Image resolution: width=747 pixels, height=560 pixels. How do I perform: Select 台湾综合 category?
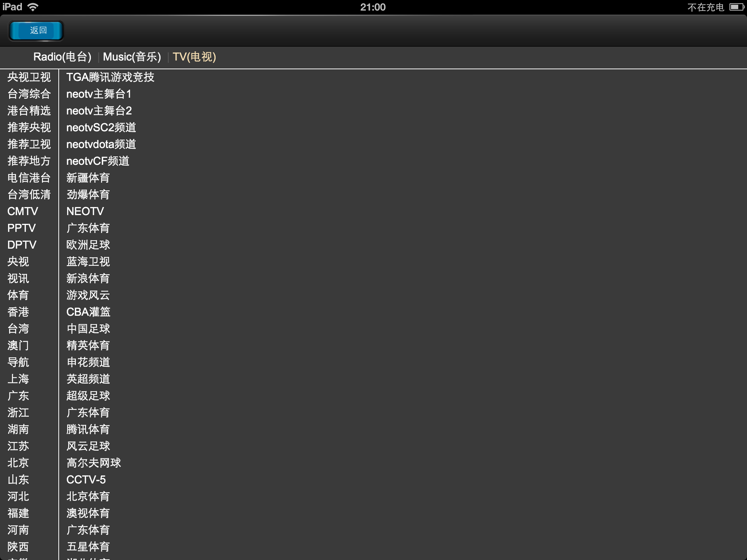tap(29, 94)
